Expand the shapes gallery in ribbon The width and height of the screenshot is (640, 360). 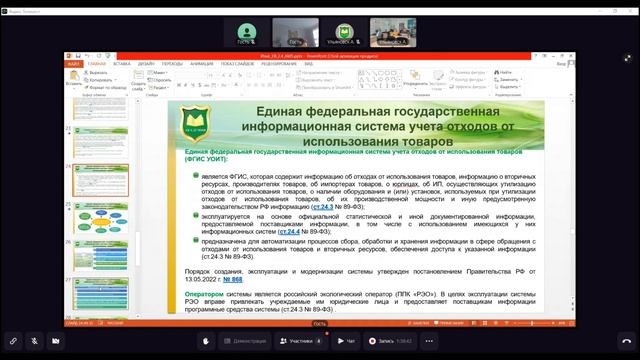click(x=399, y=87)
